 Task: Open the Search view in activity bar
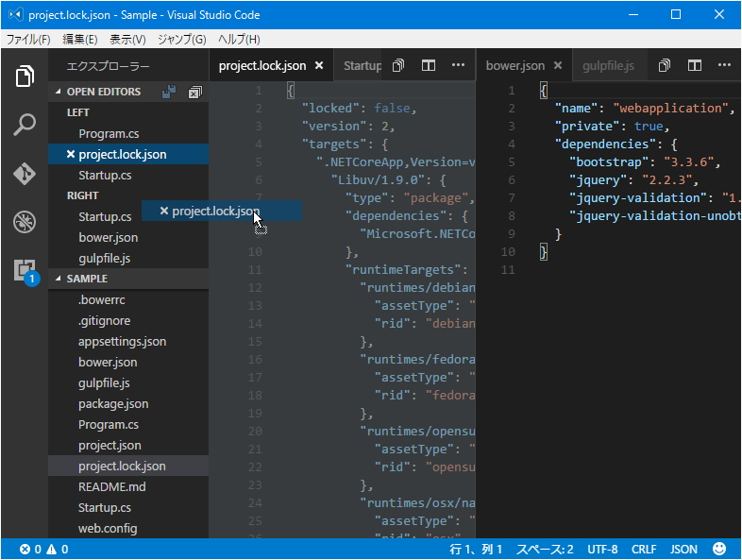coord(25,125)
